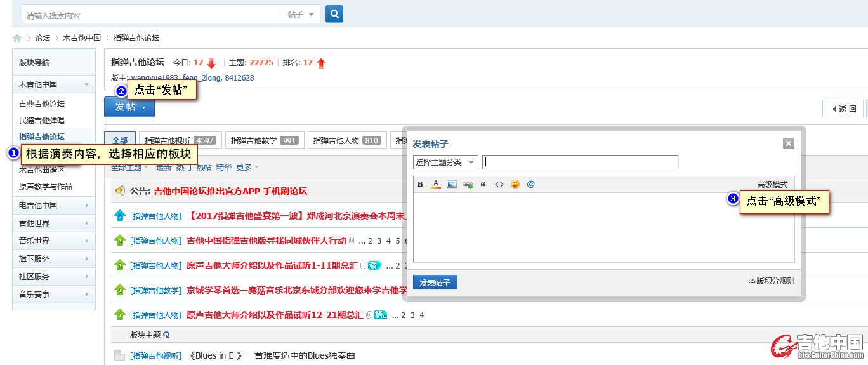Click the @ mention icon in editor
Viewport: 868px width, 365px height.
point(531,185)
